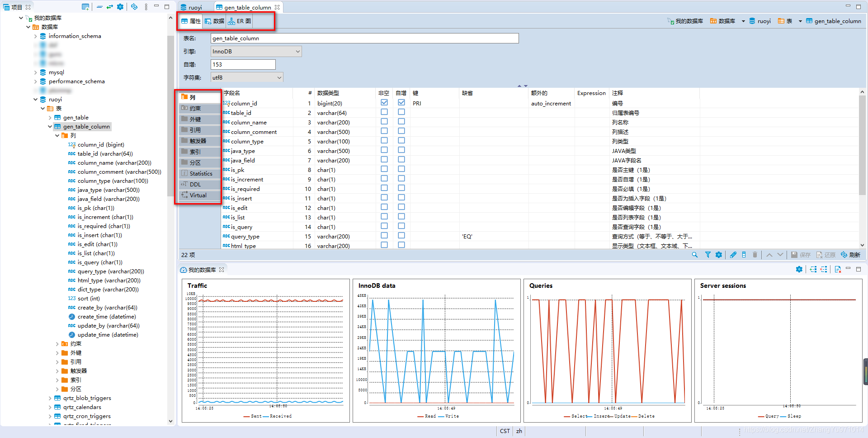Close the 我的数据库 dashboard tab
Image resolution: width=868 pixels, height=438 pixels.
point(222,270)
